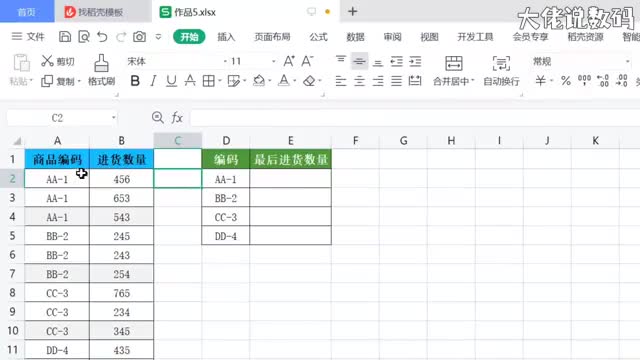Increase font size with A+ icon
The width and height of the screenshot is (640, 360).
(289, 61)
